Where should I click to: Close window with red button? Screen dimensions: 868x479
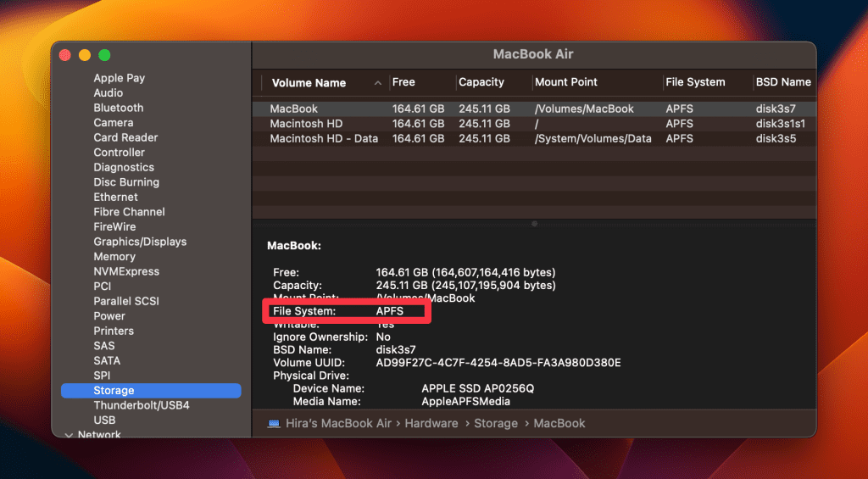click(64, 55)
